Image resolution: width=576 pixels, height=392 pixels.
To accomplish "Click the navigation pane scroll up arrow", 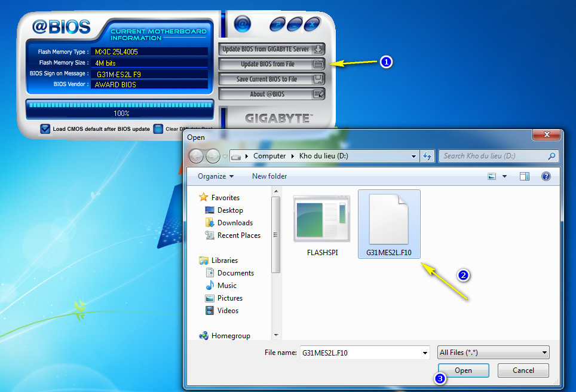I will (276, 191).
